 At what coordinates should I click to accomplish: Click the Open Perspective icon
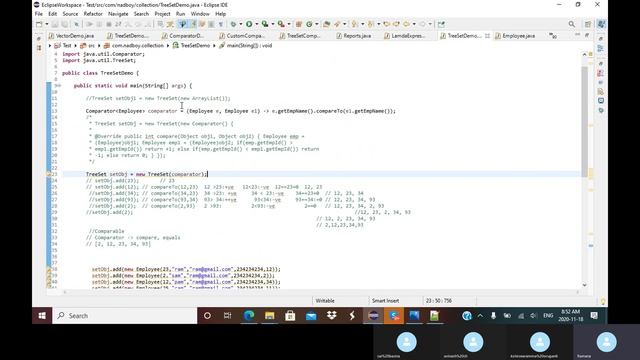pyautogui.click(x=588, y=24)
